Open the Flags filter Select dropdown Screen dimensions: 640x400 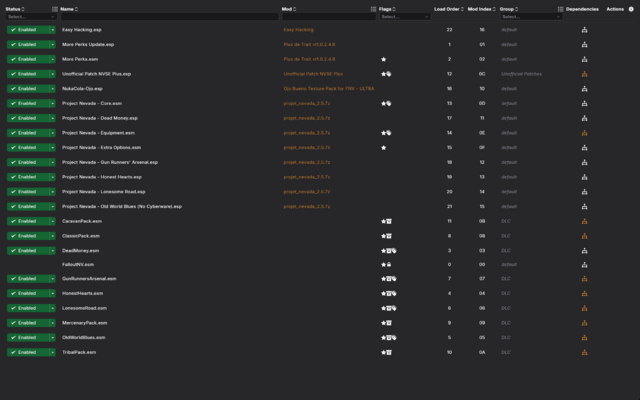pos(405,17)
